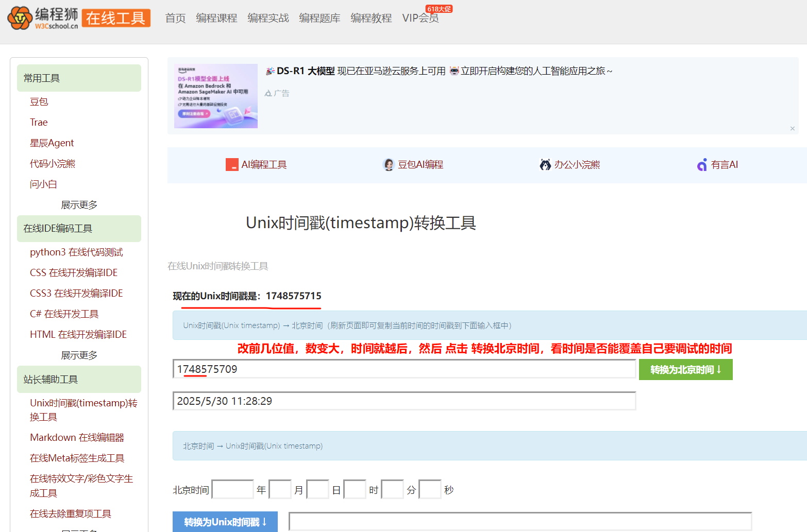
Task: Click the 转换为北京时间 button
Action: point(685,369)
